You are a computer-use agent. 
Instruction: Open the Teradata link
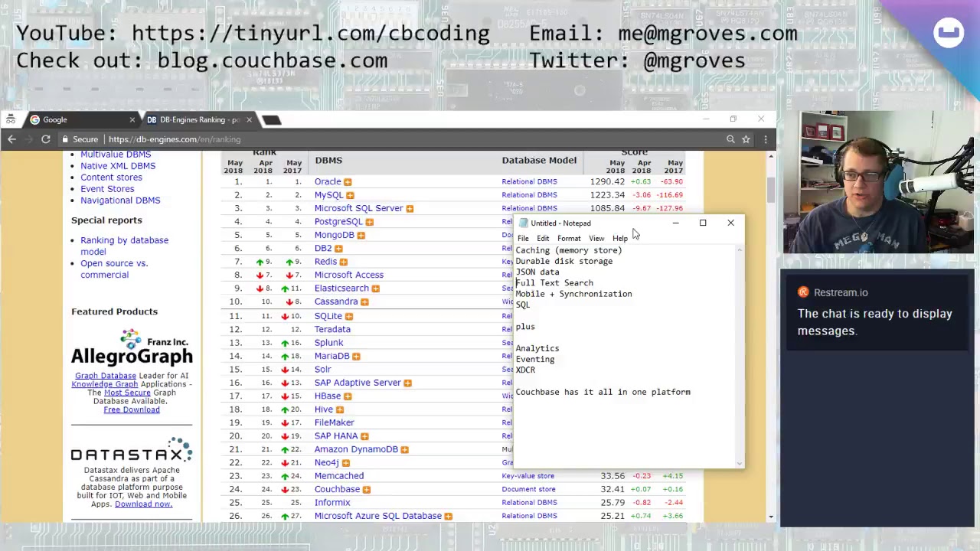332,329
